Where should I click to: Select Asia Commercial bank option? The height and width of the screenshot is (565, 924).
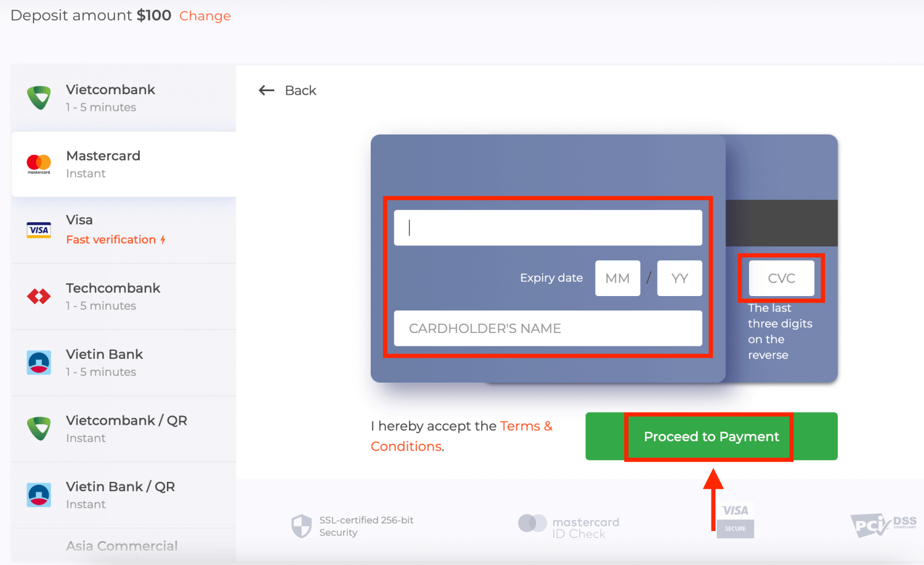(122, 546)
